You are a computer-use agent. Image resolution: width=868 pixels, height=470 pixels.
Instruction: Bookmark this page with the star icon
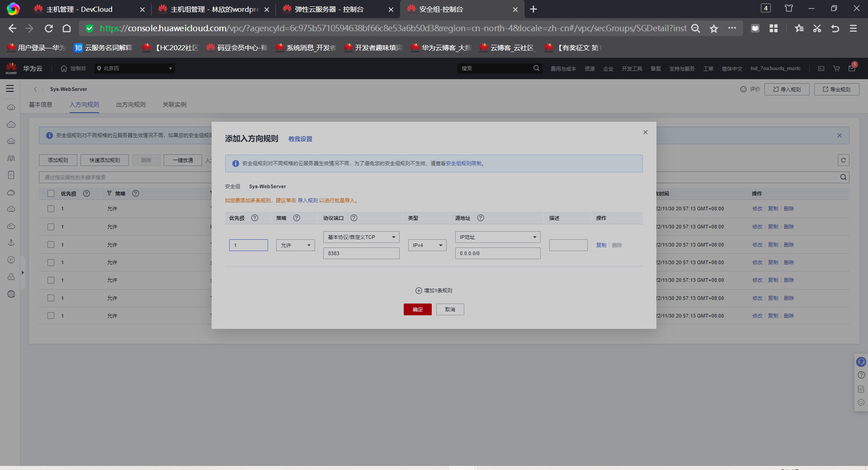tap(714, 28)
